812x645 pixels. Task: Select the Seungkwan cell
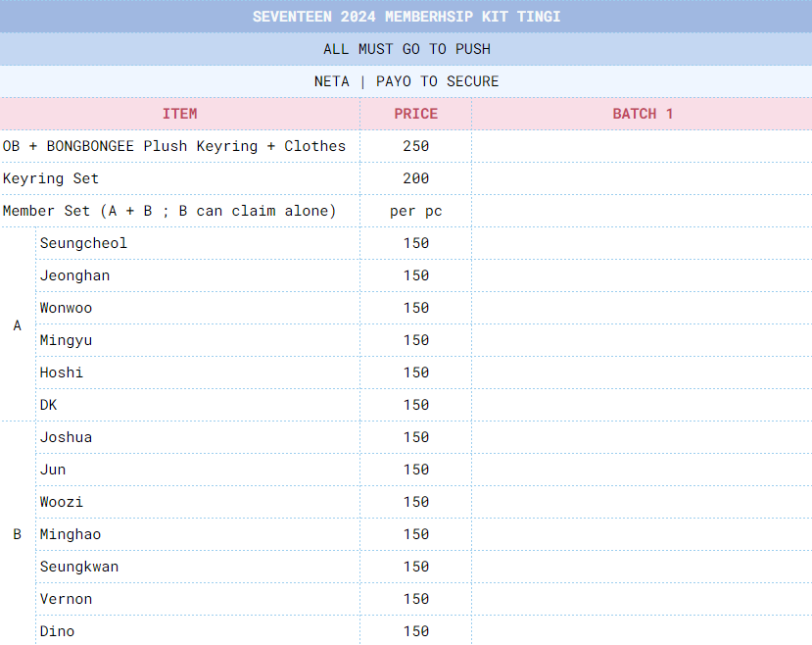click(198, 567)
